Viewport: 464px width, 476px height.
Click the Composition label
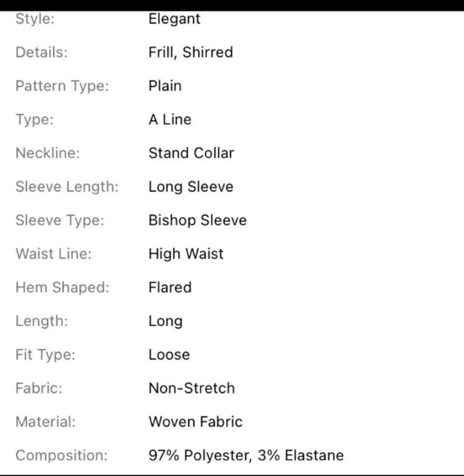(x=62, y=455)
